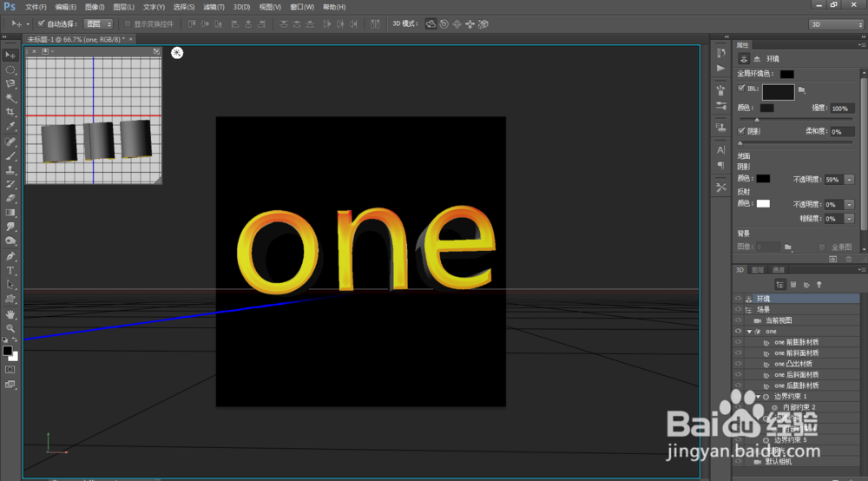The height and width of the screenshot is (481, 868).
Task: Open the 3D(D) menu
Action: pos(241,7)
